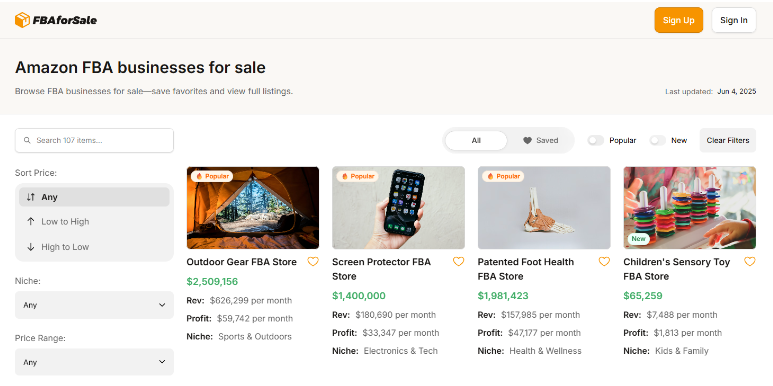Select the All tab
Screen dimensions: 773x386
pyautogui.click(x=476, y=140)
